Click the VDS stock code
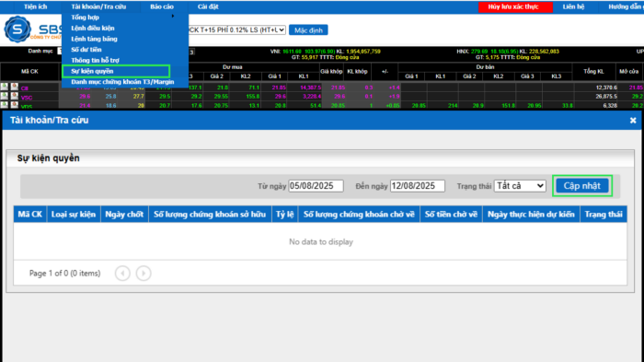The height and width of the screenshot is (362, 644). 27,106
